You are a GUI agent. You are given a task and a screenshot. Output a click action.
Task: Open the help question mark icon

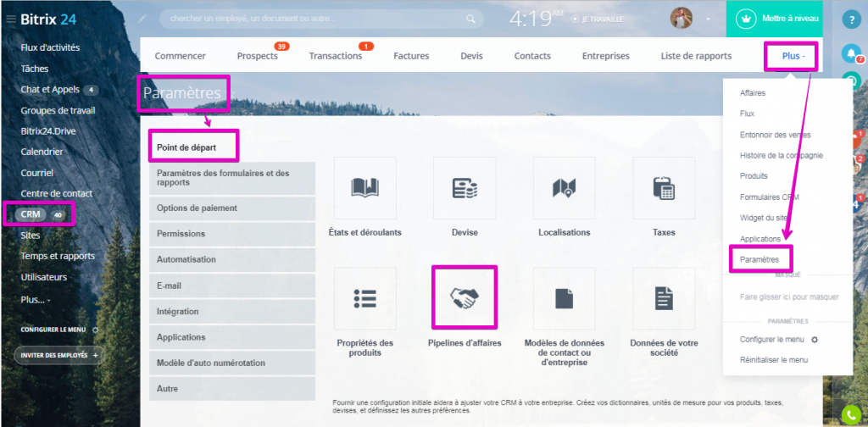[851, 20]
